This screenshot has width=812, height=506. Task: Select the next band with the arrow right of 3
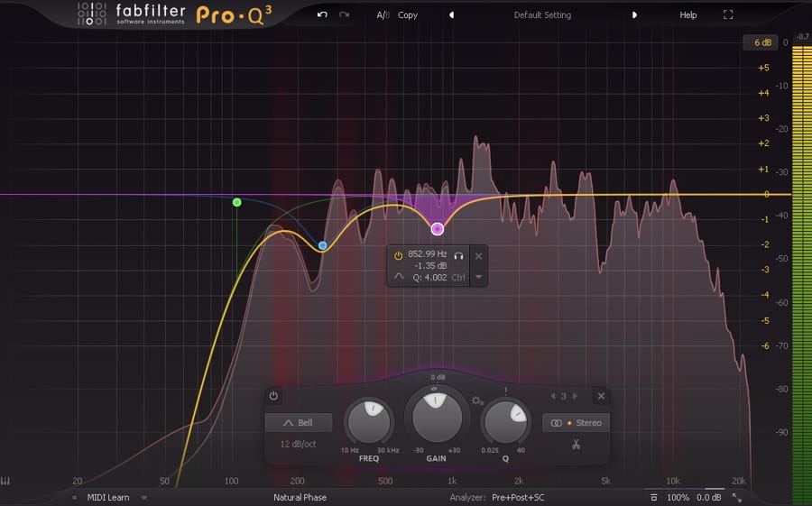coord(575,396)
